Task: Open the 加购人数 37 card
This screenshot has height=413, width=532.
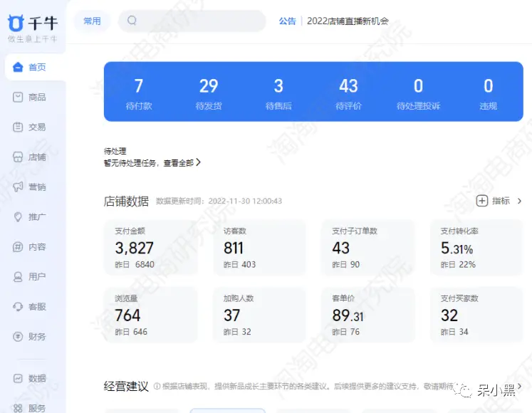Action: [259, 315]
